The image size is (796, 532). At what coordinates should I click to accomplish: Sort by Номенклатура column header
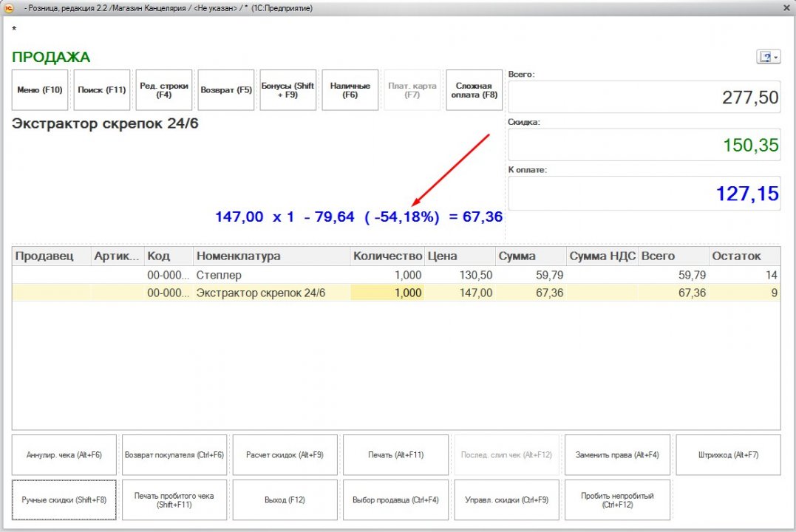[271, 256]
